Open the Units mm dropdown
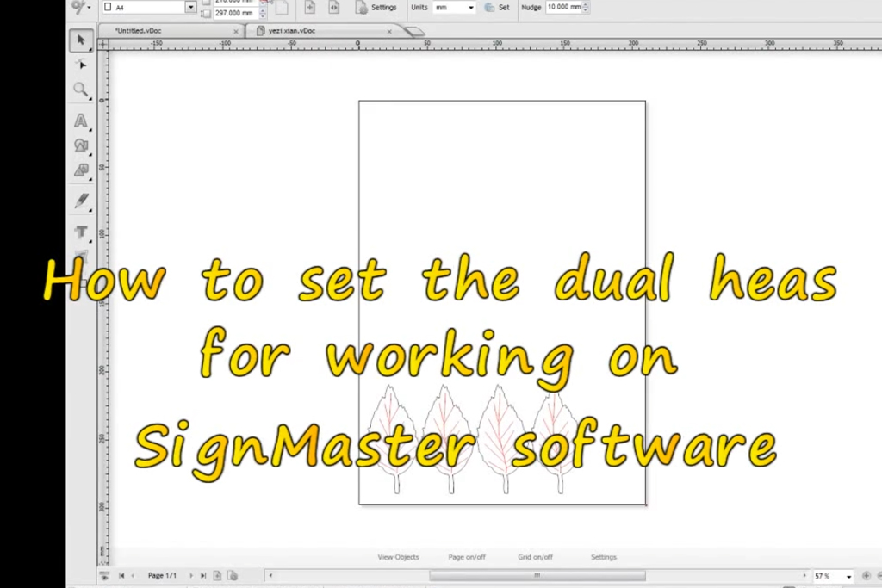 (470, 7)
